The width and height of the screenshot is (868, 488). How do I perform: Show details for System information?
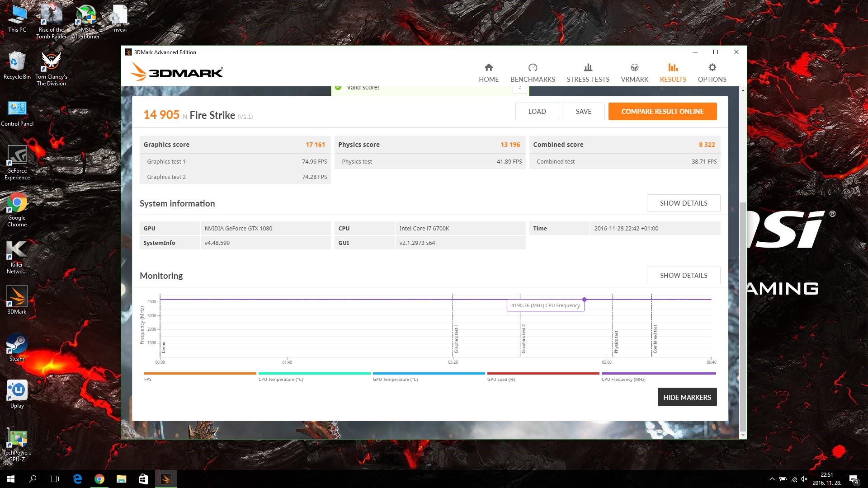coord(684,203)
